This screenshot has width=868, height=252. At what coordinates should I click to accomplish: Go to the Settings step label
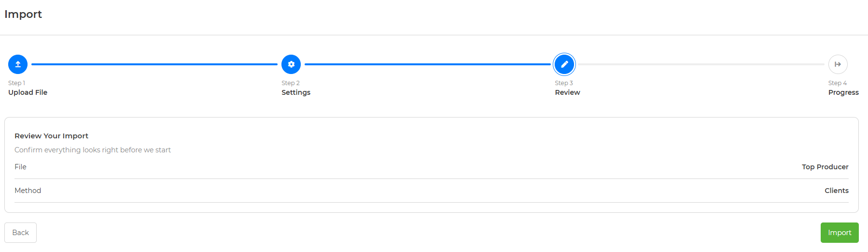[296, 92]
